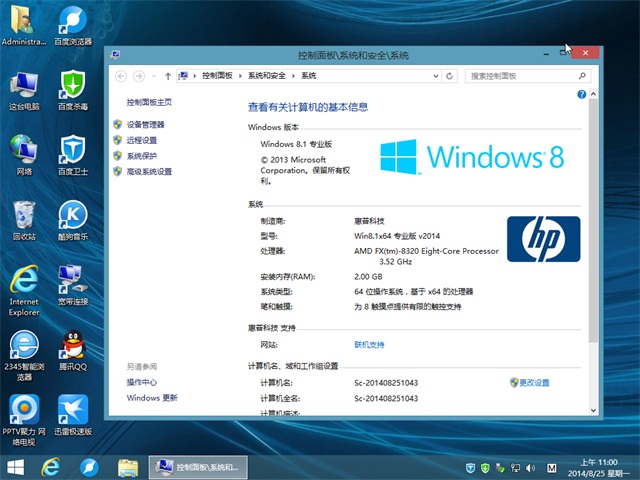This screenshot has width=640, height=480.
Task: Open File Explorer from the taskbar
Action: [127, 467]
